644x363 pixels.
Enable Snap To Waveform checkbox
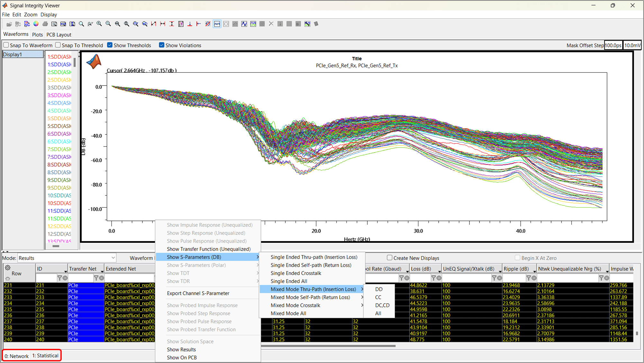[6, 45]
